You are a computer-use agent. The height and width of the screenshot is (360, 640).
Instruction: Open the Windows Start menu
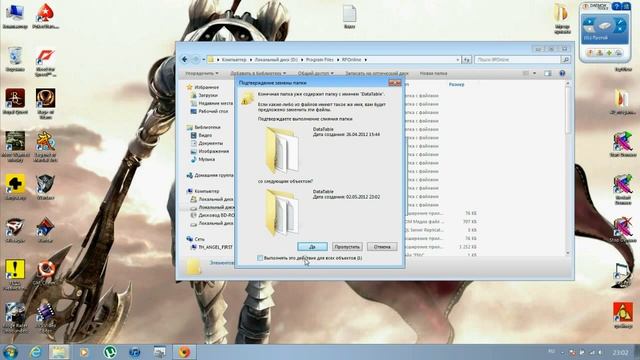point(10,352)
